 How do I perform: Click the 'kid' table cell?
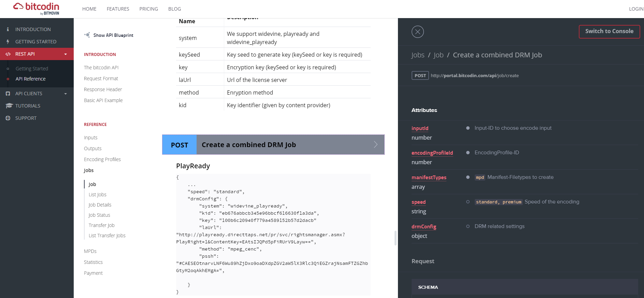click(x=200, y=105)
